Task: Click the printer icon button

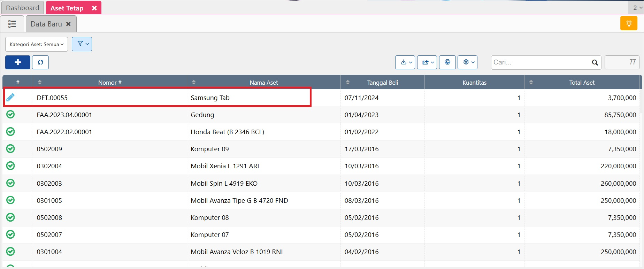Action: pos(447,62)
